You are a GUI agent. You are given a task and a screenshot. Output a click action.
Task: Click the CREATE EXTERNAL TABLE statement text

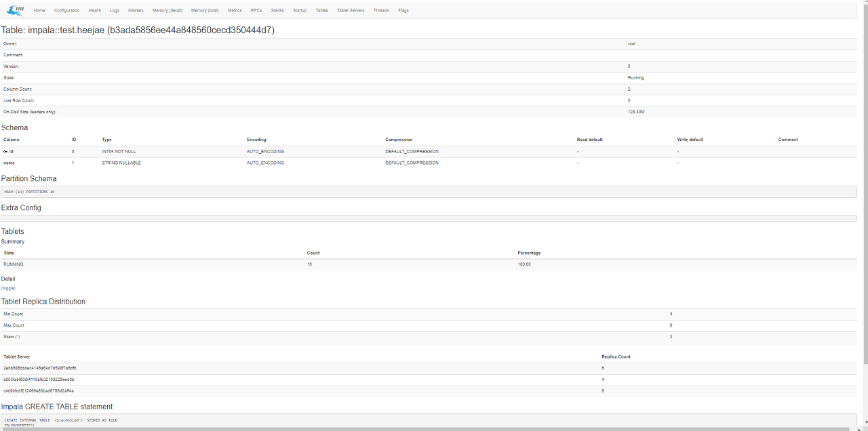click(61, 420)
